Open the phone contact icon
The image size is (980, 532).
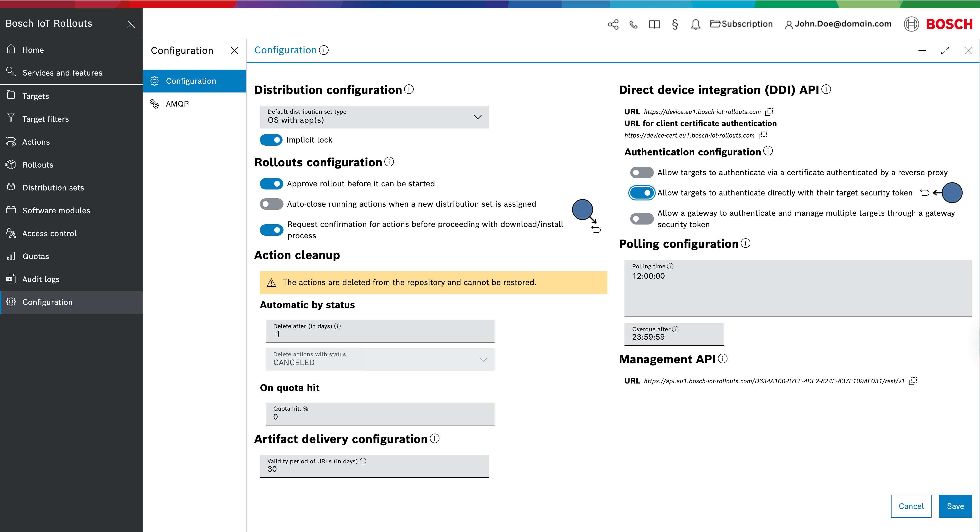pyautogui.click(x=634, y=24)
